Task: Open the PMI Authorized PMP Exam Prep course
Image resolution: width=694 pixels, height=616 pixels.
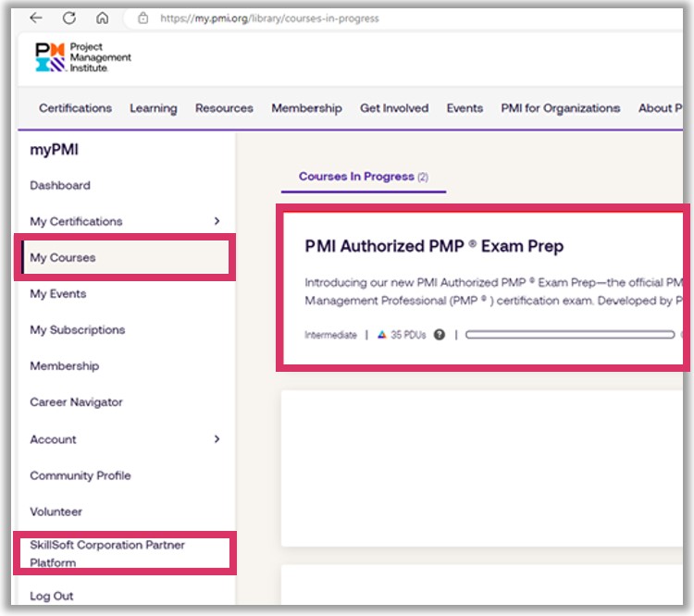Action: pos(434,246)
